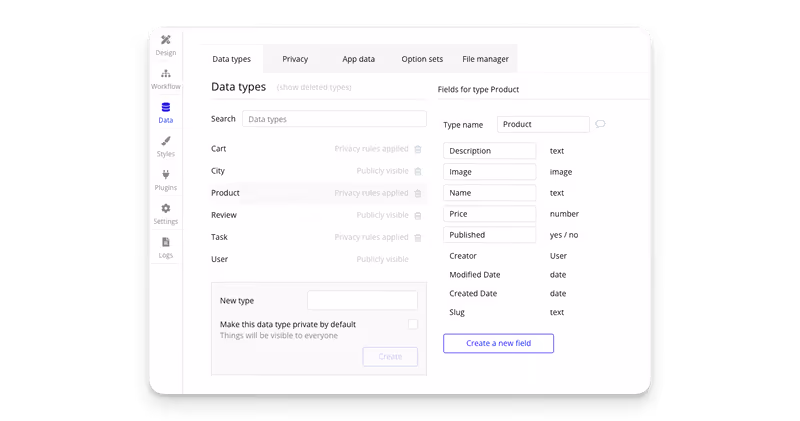Click the Description field name box

tap(490, 151)
